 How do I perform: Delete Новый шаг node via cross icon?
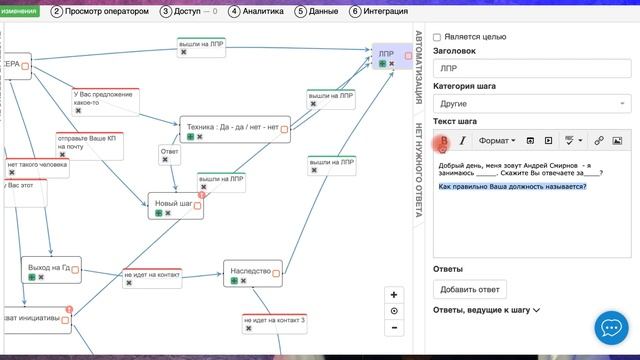[168, 213]
